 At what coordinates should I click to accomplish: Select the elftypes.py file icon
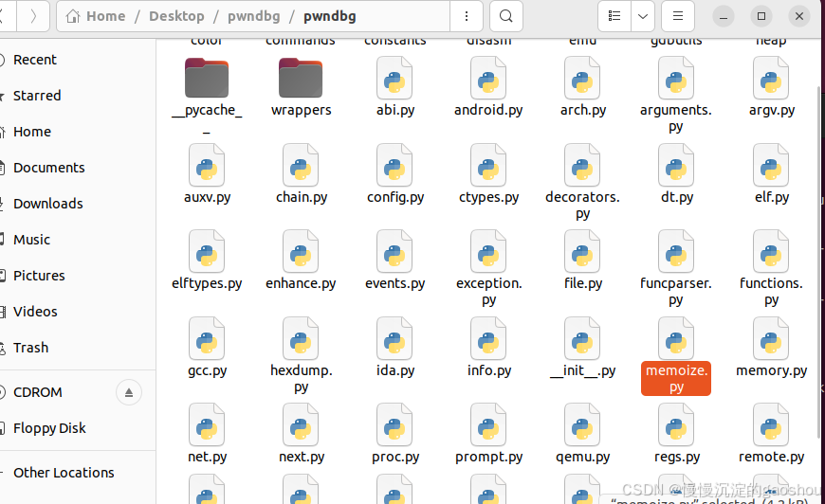[207, 252]
